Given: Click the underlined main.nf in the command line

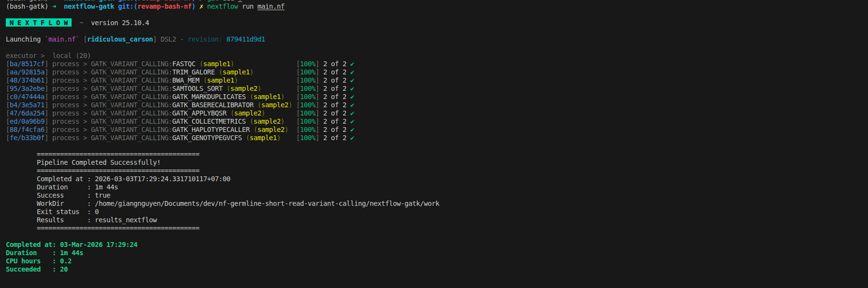Looking at the screenshot, I should [271, 6].
